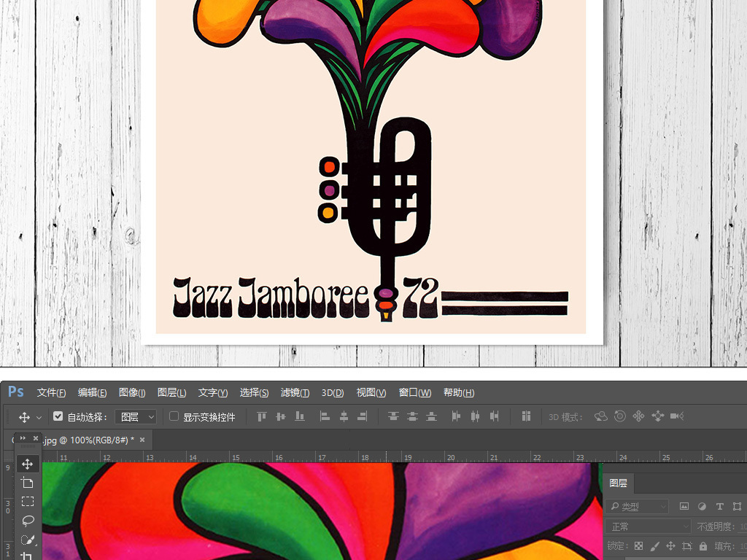Open the 正常 blend mode dropdown
Viewport: 747px width, 560px height.
649,526
